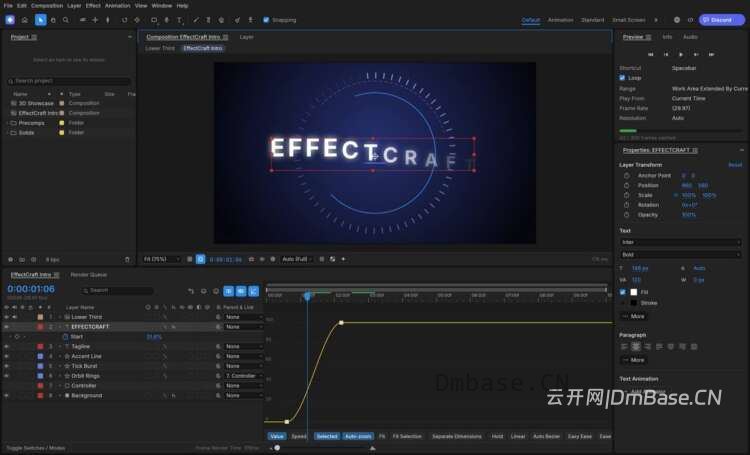Open the Effect menu
750x455 pixels.
[93, 6]
